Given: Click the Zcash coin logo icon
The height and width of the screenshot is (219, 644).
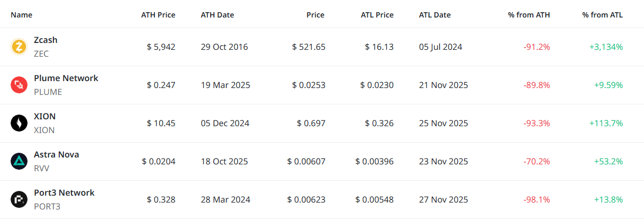Looking at the screenshot, I should [x=19, y=47].
